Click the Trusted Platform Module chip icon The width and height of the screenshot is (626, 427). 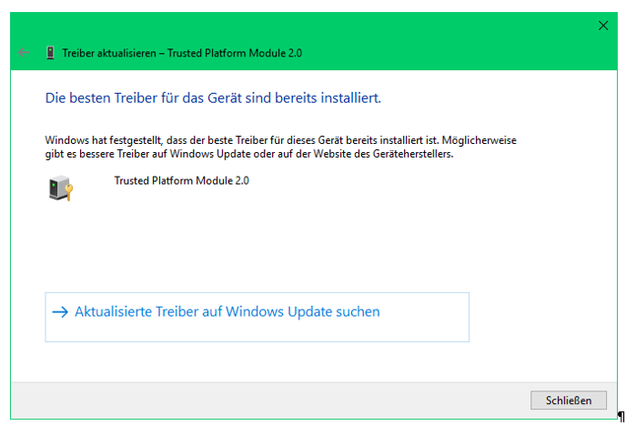pos(60,189)
